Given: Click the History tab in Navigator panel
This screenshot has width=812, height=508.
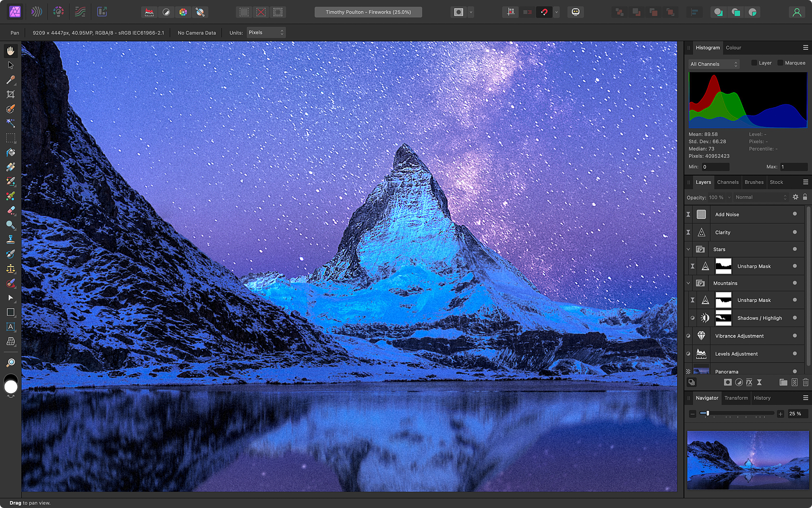Looking at the screenshot, I should [x=762, y=398].
